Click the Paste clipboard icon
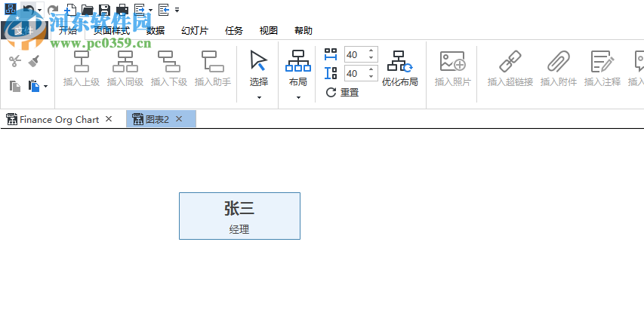This screenshot has width=644, height=334. pos(34,86)
